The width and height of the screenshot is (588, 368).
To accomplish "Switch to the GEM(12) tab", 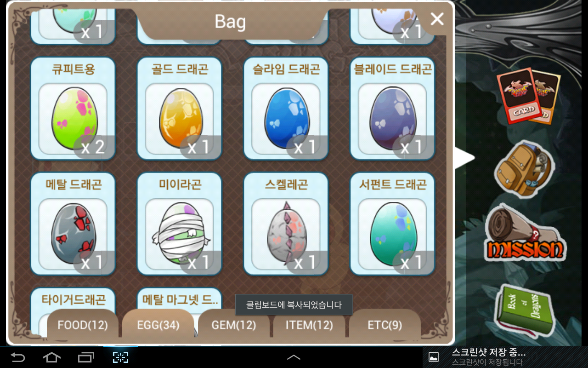I will click(x=234, y=325).
